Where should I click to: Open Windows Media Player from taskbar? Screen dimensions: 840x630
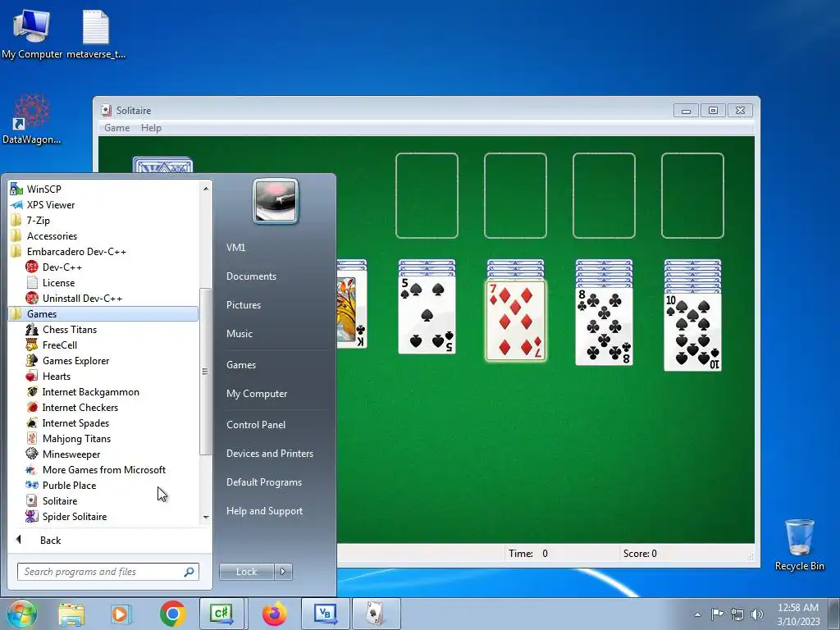[x=121, y=614]
